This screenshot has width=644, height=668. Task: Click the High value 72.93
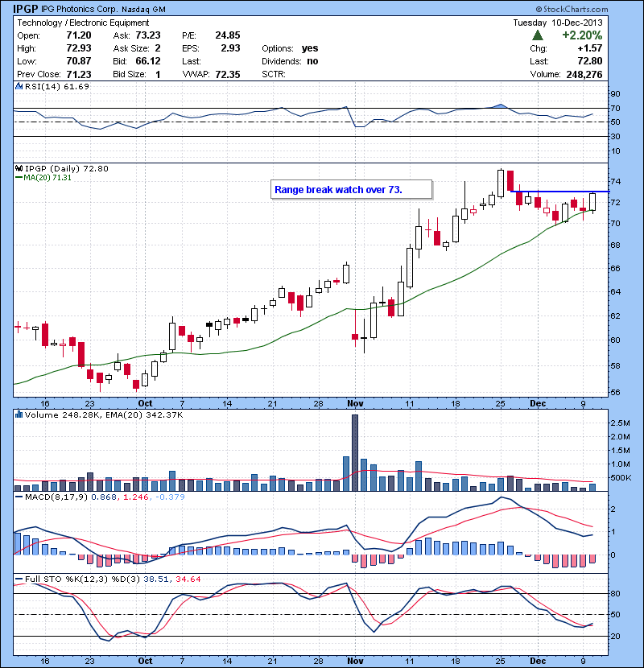(79, 48)
